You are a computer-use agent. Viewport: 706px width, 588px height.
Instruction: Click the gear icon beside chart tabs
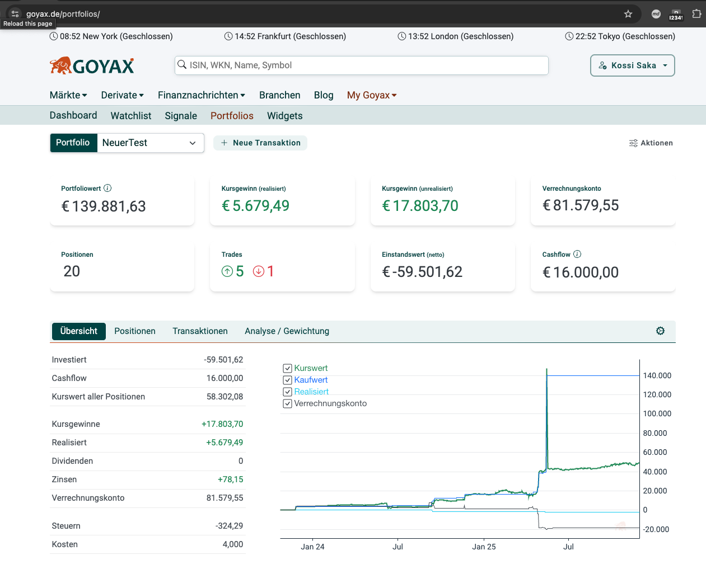click(660, 331)
